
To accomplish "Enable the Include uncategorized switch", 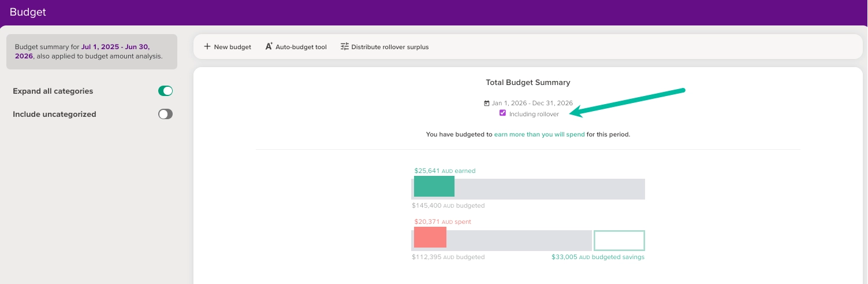I will (x=165, y=114).
